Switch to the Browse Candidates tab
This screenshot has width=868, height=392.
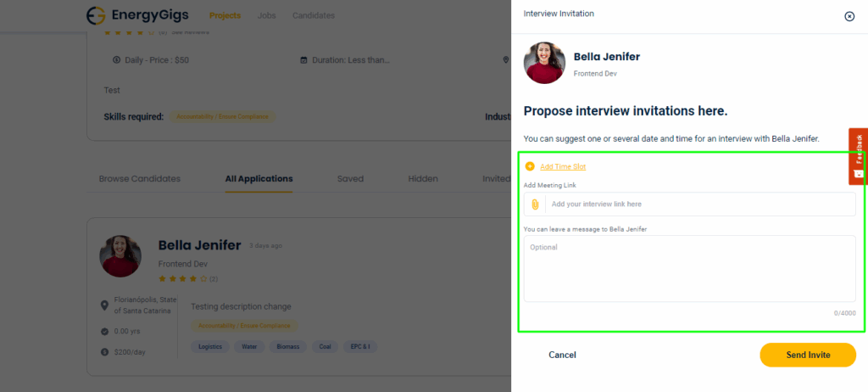(139, 179)
